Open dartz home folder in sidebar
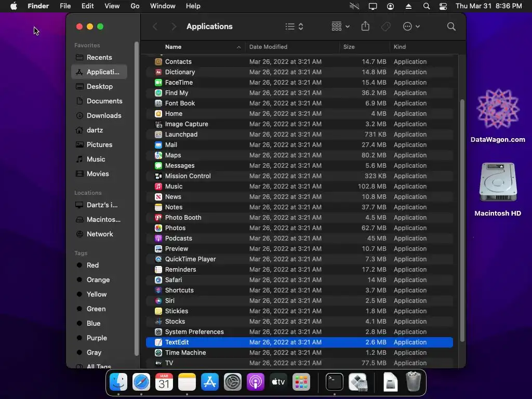The image size is (532, 399). [x=99, y=130]
